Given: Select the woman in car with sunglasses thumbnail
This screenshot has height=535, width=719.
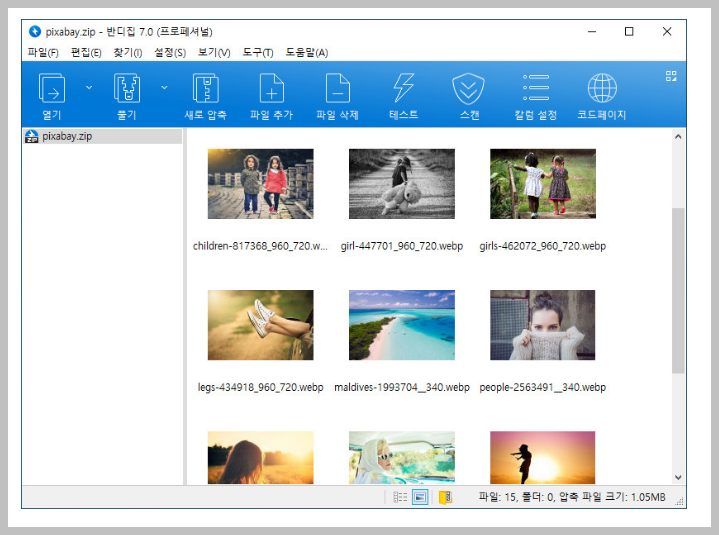Looking at the screenshot, I should (x=402, y=458).
